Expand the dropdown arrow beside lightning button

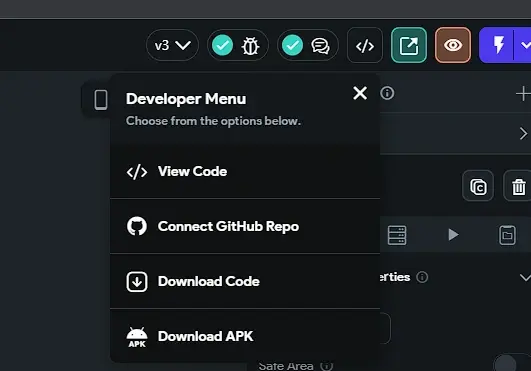524,45
